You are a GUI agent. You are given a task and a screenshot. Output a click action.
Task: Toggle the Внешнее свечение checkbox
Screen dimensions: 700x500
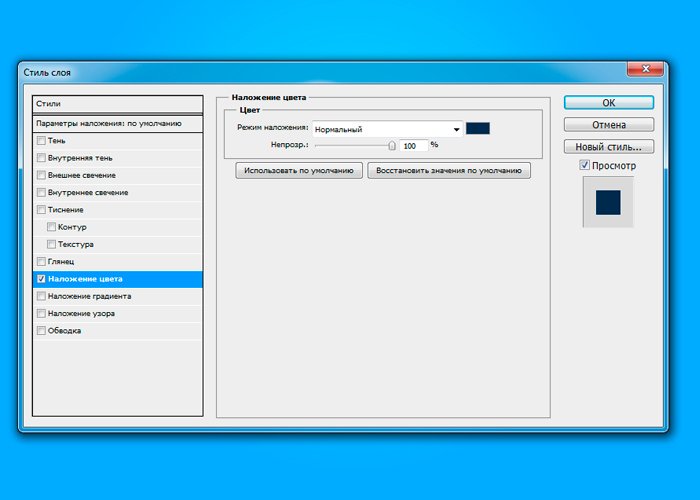point(41,175)
